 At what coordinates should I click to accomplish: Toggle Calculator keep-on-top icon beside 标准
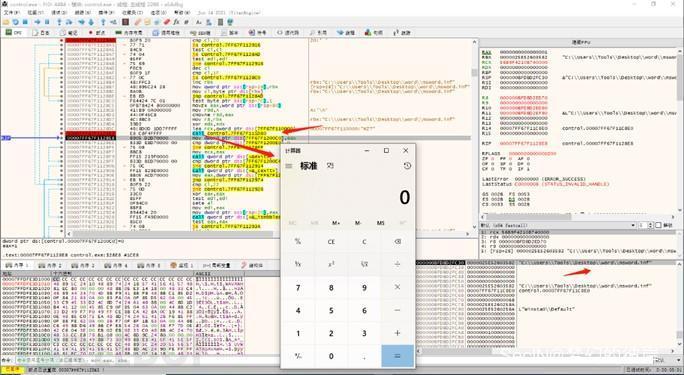(331, 166)
